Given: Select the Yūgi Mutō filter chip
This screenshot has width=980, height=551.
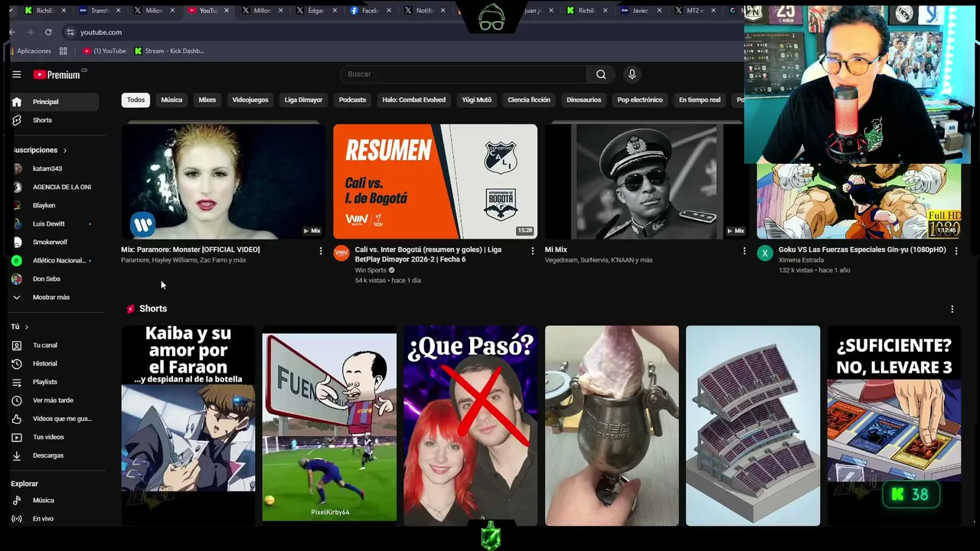Looking at the screenshot, I should point(476,100).
